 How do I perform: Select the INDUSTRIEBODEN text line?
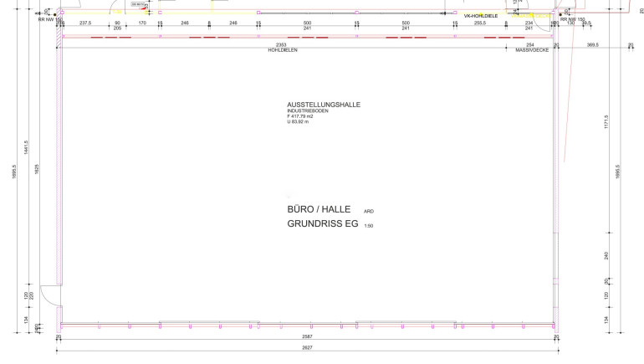[307, 111]
